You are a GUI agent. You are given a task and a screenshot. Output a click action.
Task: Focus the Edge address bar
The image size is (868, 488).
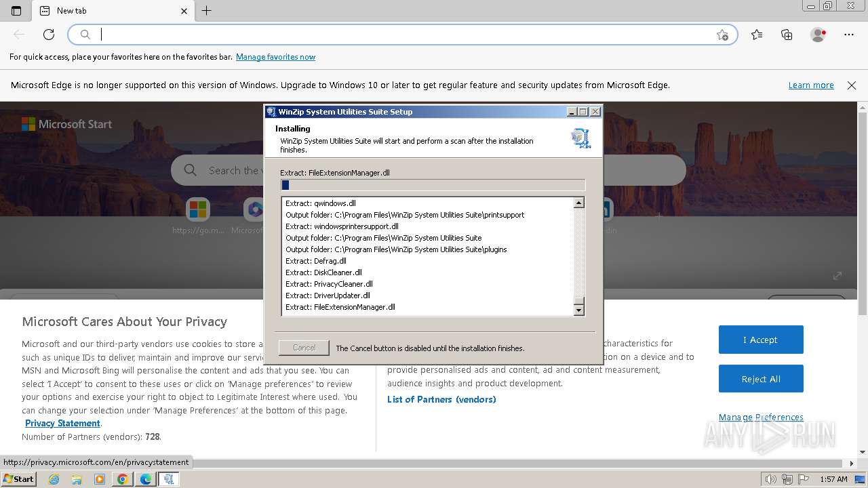coord(403,35)
